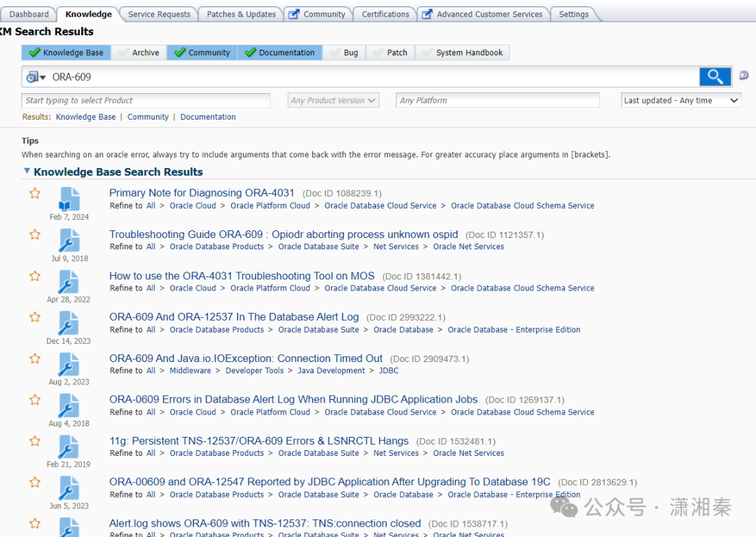Click document icon dated Jul 9, 2018
Image resolution: width=756 pixels, height=537 pixels.
tap(69, 241)
